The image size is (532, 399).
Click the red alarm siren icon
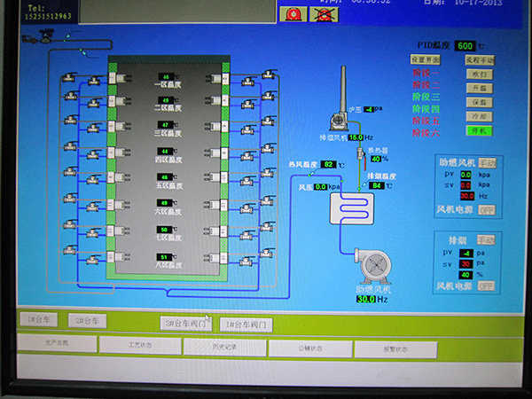pyautogui.click(x=294, y=14)
